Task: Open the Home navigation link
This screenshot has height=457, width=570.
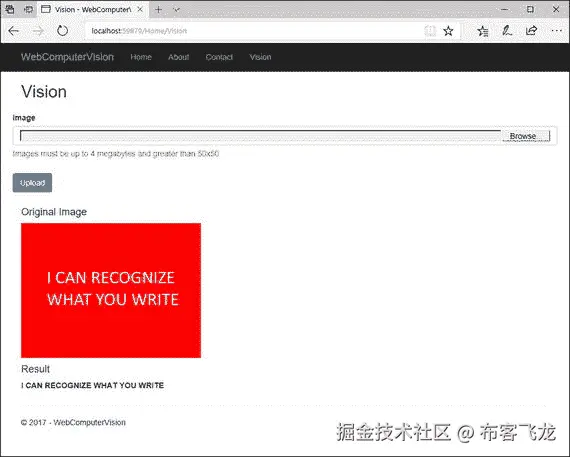Action: point(141,57)
